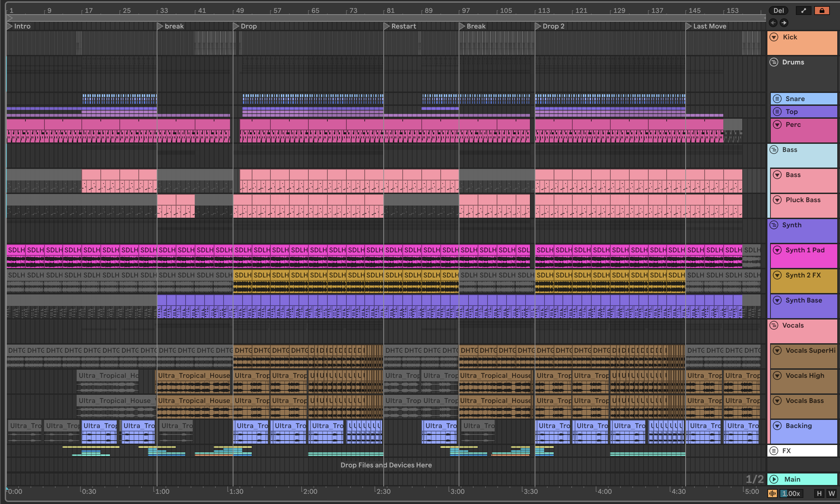Jump to previous locator with left arrow
This screenshot has height=504, width=840.
click(x=773, y=23)
